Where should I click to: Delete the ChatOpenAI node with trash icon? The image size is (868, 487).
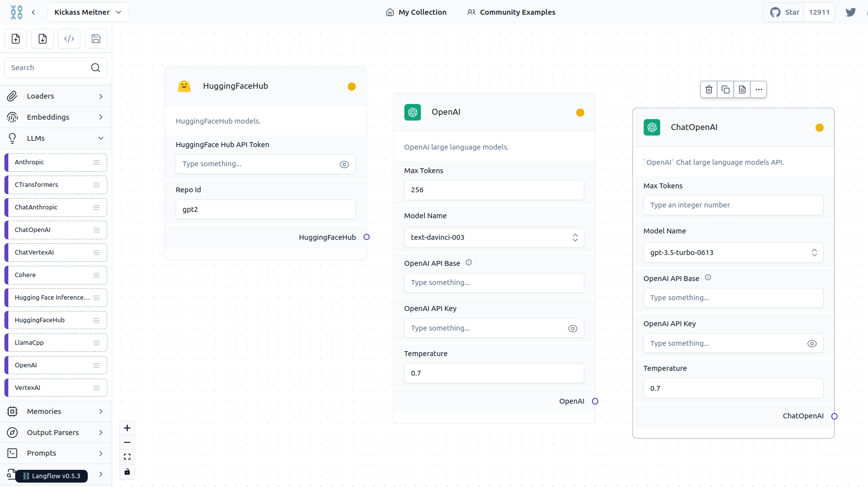pos(709,89)
